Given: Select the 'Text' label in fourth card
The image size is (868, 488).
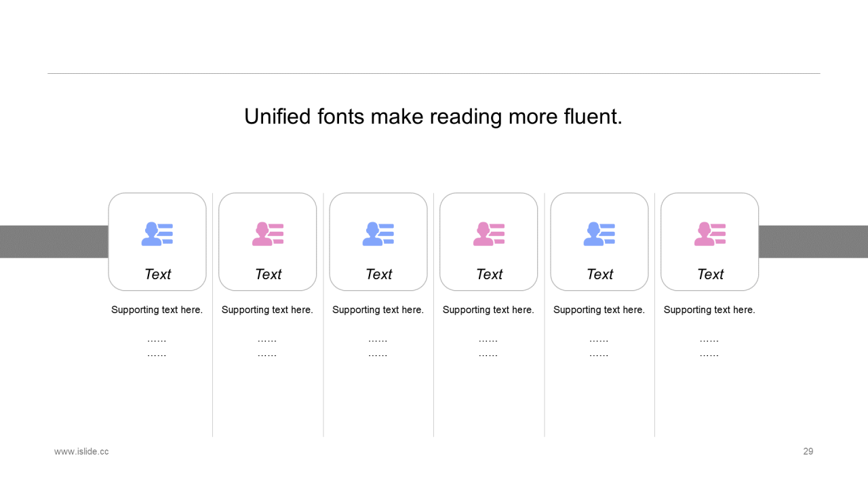Looking at the screenshot, I should tap(489, 274).
